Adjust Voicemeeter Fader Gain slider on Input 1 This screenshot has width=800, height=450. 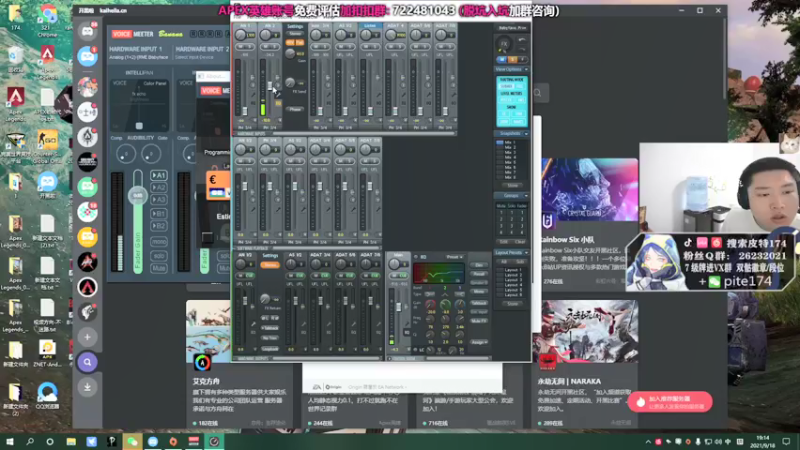point(138,195)
